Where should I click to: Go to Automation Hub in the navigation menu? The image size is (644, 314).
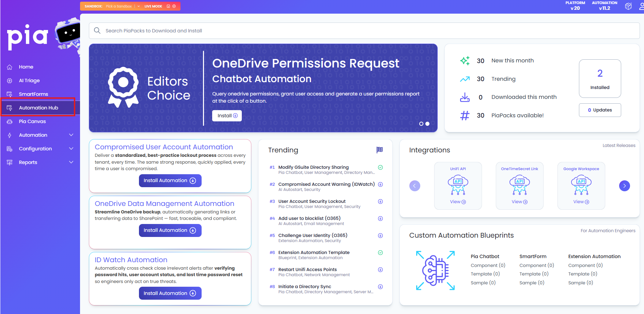click(38, 107)
